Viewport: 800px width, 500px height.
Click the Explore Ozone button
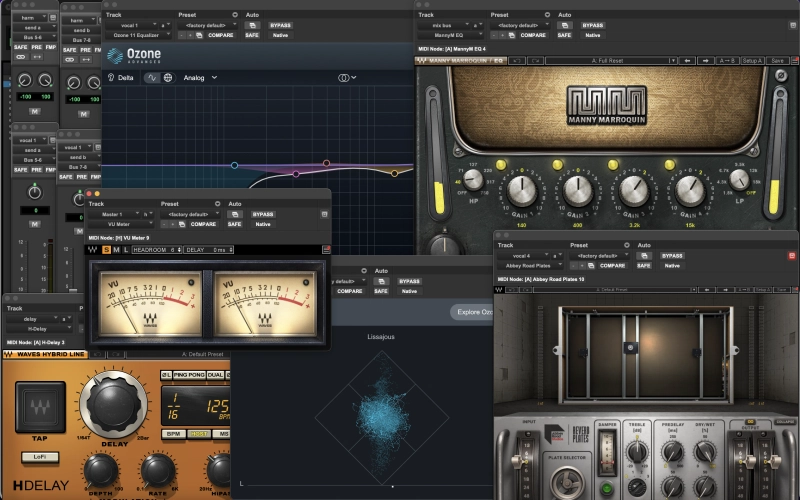coord(472,312)
